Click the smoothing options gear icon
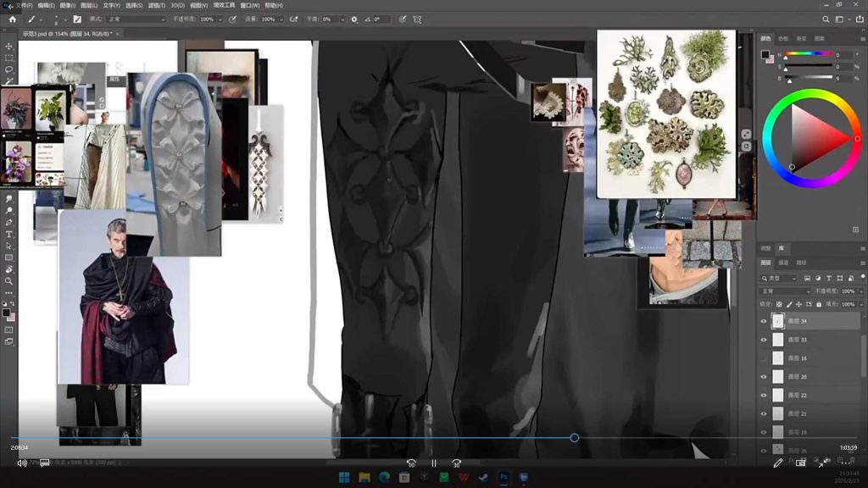This screenshot has width=868, height=488. pos(354,19)
